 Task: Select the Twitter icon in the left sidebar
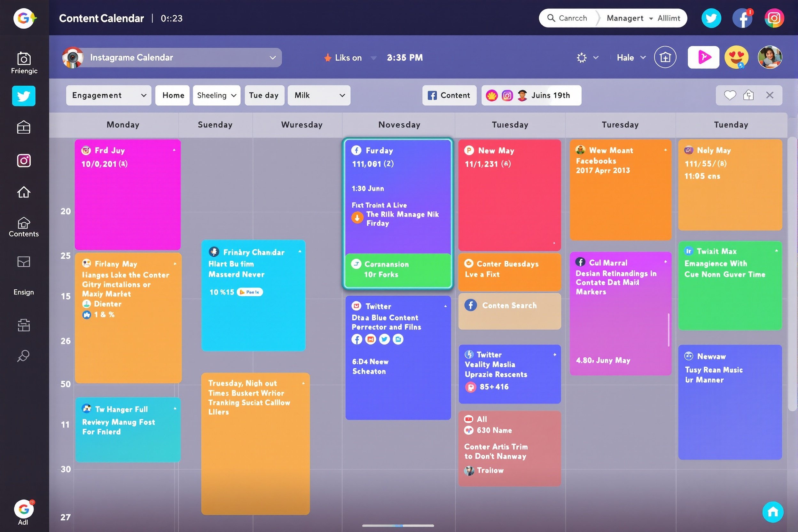pyautogui.click(x=23, y=96)
